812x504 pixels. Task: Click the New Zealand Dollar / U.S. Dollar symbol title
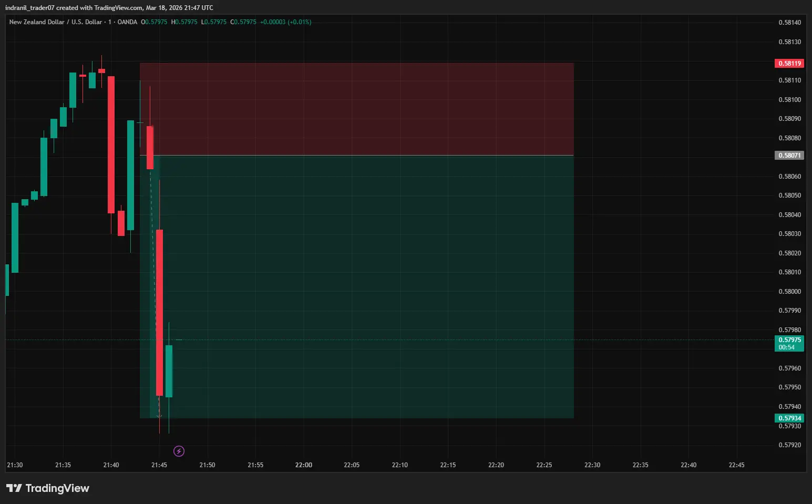tap(56, 22)
